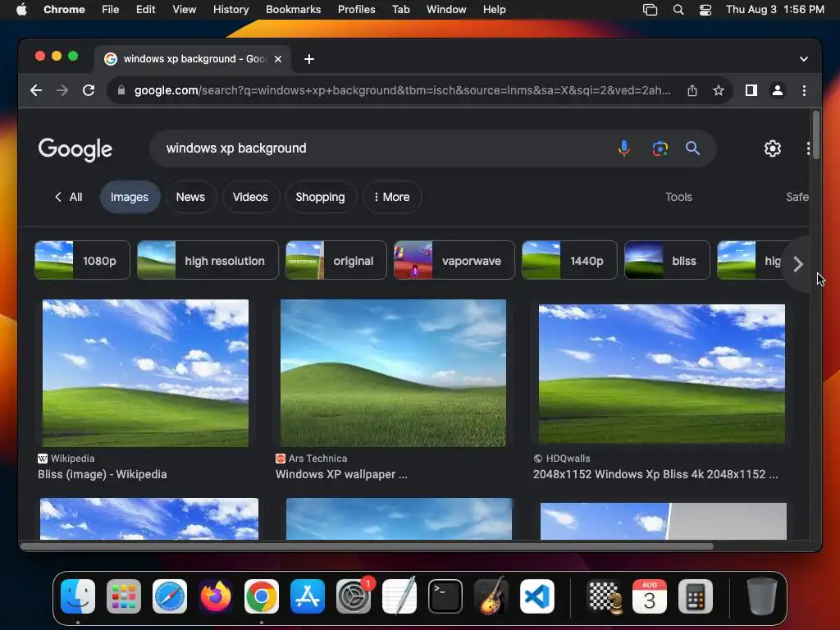Open System Settings in the dock
Image resolution: width=840 pixels, height=630 pixels.
354,596
